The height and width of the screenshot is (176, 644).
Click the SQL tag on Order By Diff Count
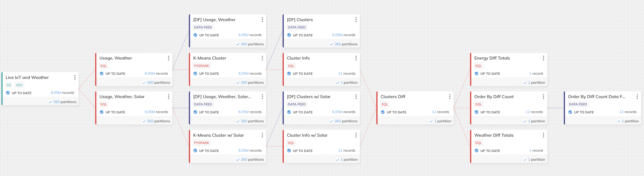[x=478, y=104]
